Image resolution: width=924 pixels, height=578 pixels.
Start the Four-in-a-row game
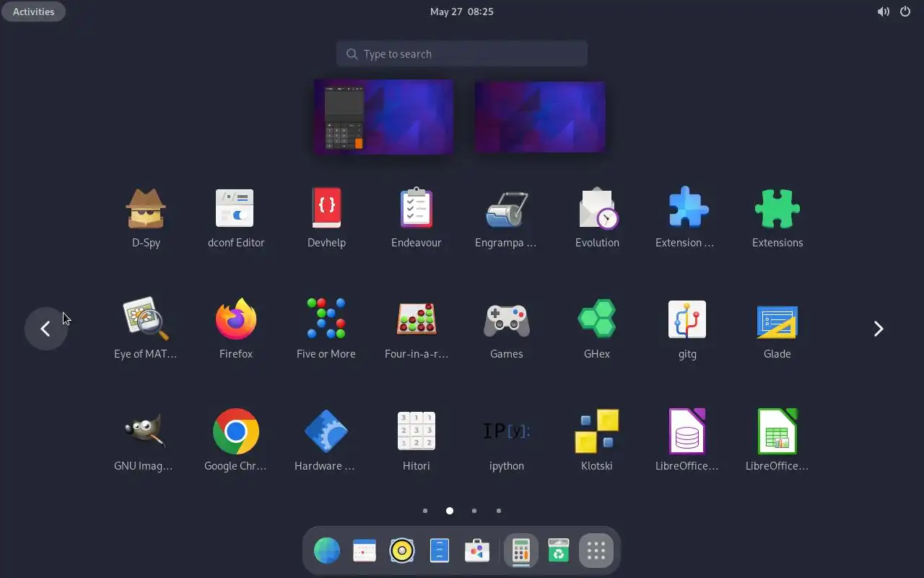(417, 329)
